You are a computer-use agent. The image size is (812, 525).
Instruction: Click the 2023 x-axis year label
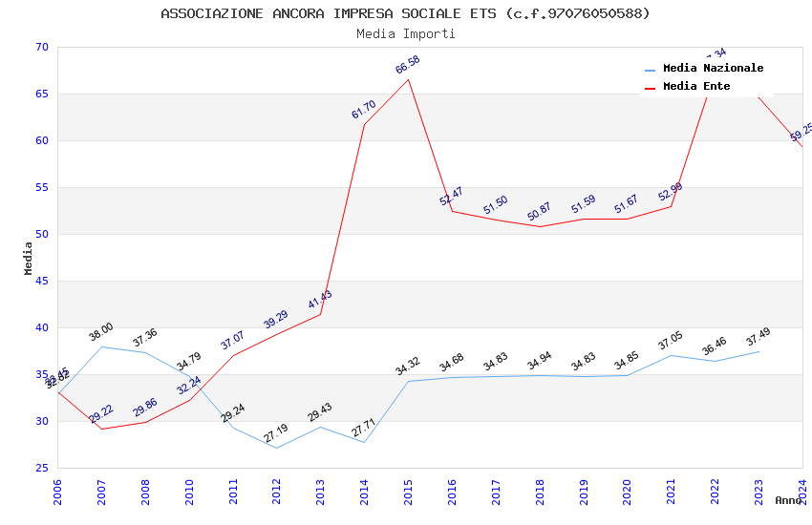coord(759,492)
